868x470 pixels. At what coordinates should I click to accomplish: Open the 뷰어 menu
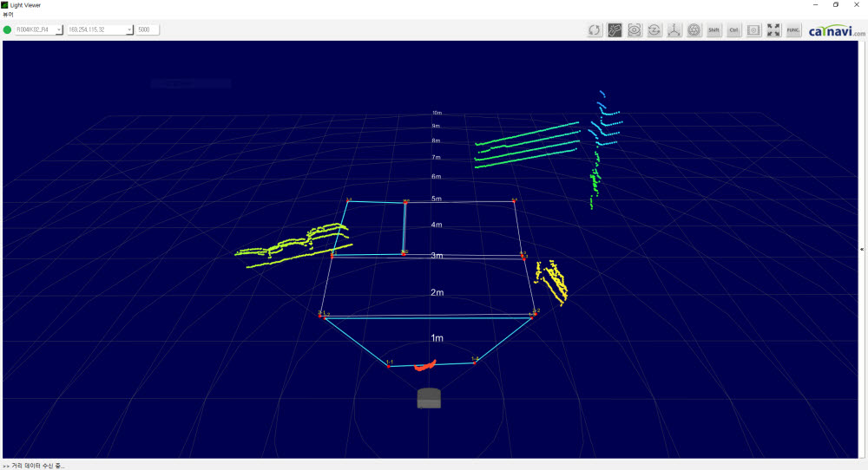point(9,15)
